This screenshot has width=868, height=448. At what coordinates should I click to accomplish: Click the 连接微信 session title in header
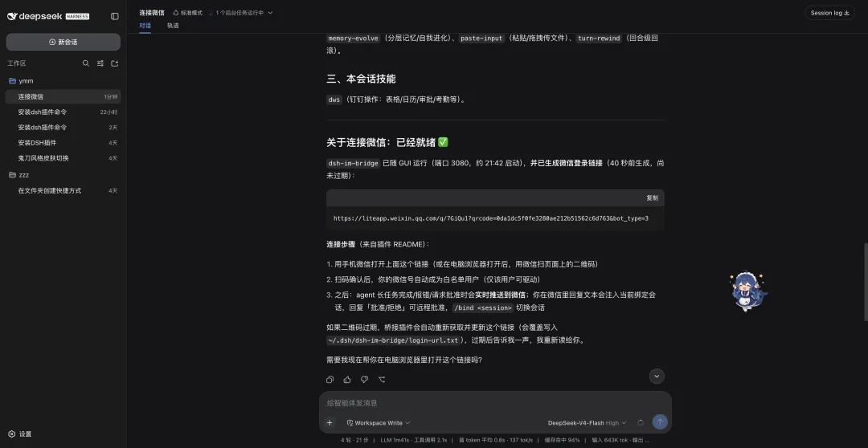152,13
